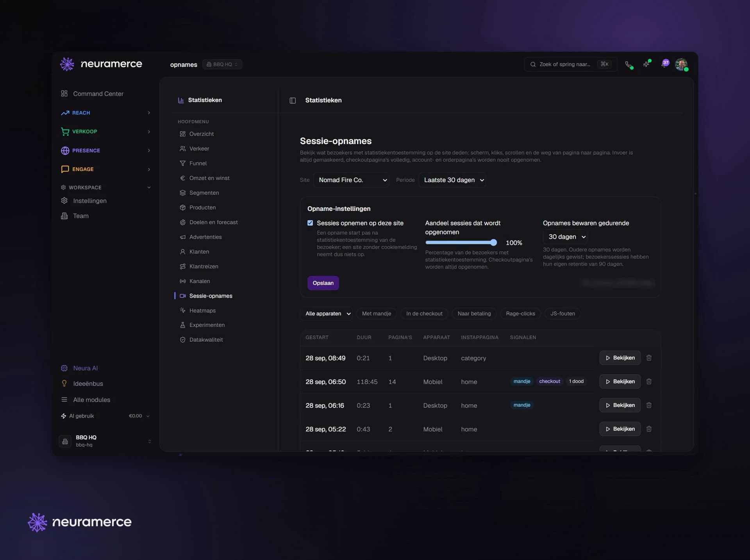Toggle the Met mandje filter chip
This screenshot has height=560, width=750.
click(x=376, y=314)
